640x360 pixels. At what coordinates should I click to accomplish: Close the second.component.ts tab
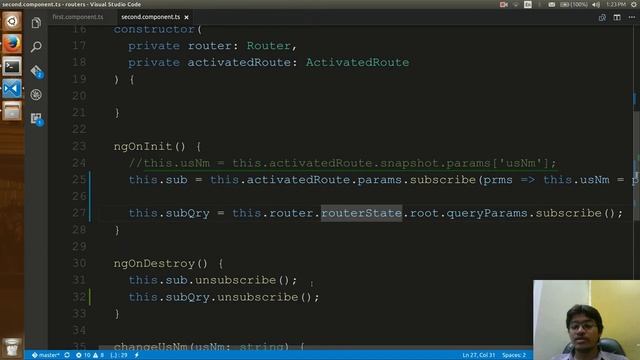[x=187, y=17]
